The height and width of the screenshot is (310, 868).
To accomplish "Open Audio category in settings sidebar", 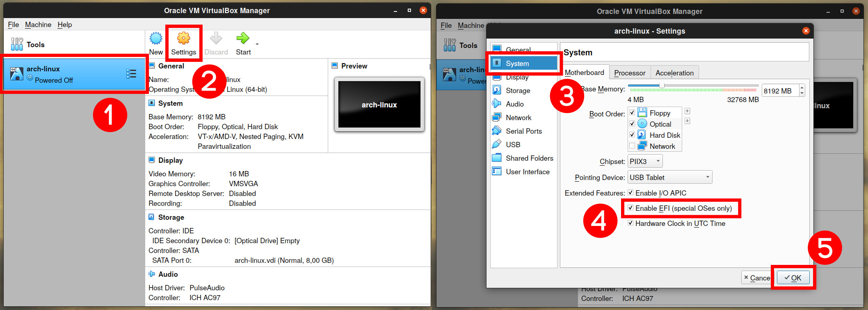I will (x=514, y=104).
